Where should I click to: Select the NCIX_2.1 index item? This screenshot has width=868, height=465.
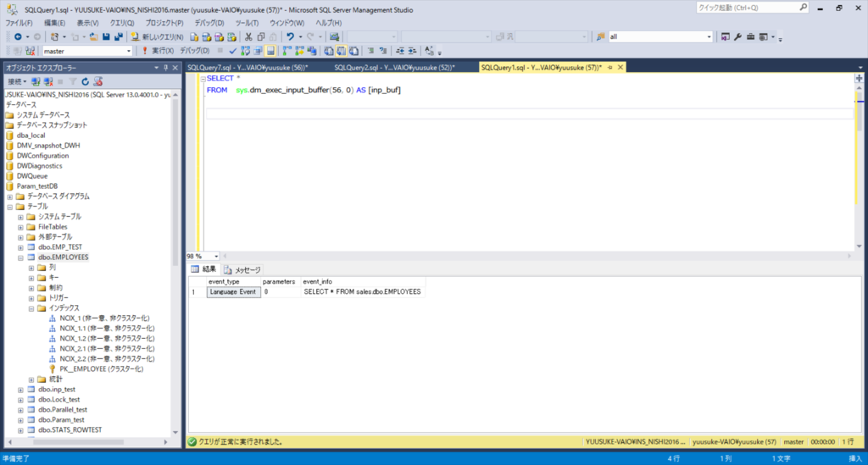[107, 349]
